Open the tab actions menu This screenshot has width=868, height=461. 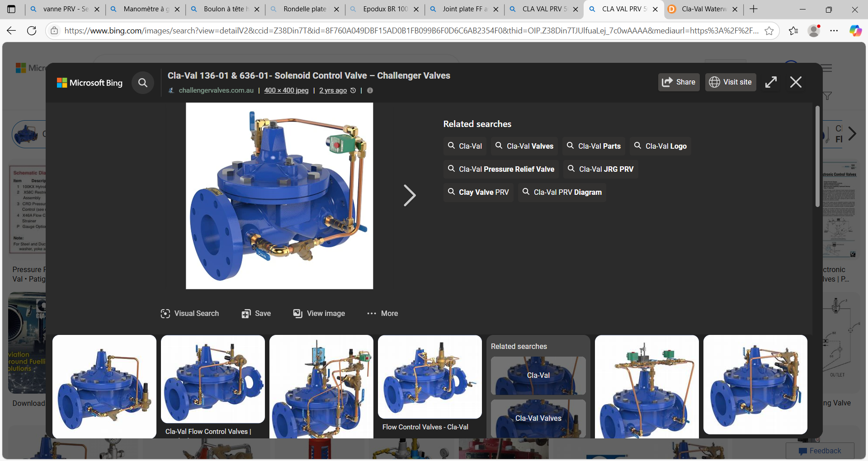[11, 9]
